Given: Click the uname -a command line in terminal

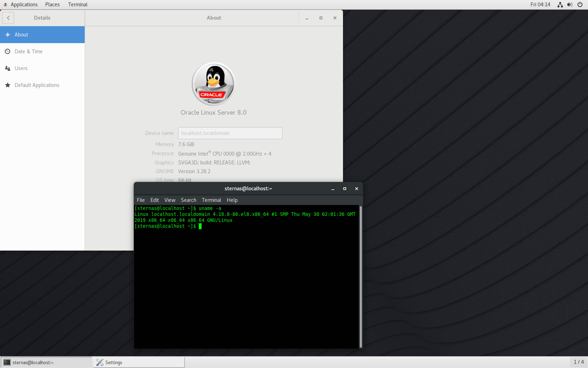Looking at the screenshot, I should click(x=178, y=208).
